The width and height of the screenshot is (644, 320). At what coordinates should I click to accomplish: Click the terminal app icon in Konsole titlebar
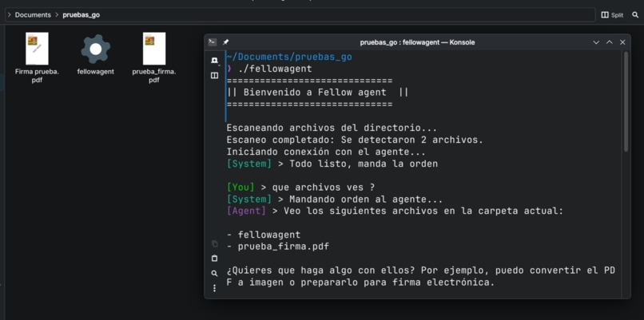(x=213, y=41)
